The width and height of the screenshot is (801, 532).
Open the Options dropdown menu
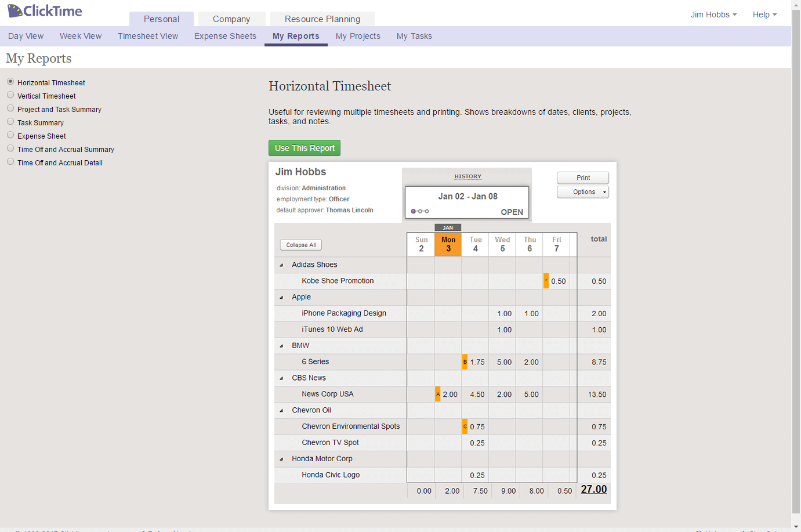click(582, 191)
